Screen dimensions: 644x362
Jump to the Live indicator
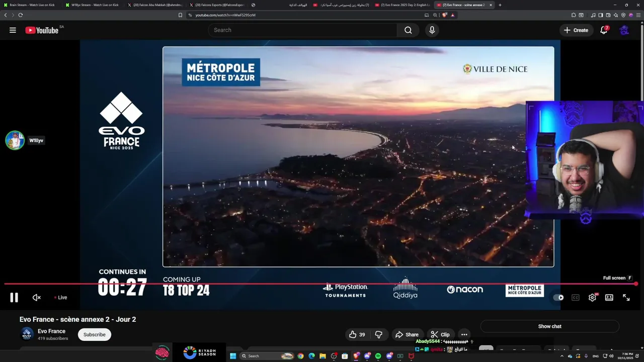(x=61, y=298)
